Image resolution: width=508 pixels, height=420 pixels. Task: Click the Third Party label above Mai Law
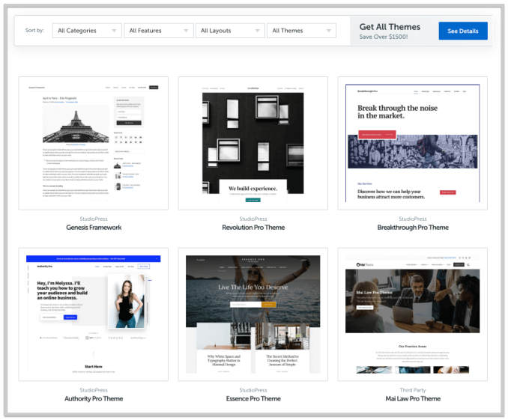413,389
